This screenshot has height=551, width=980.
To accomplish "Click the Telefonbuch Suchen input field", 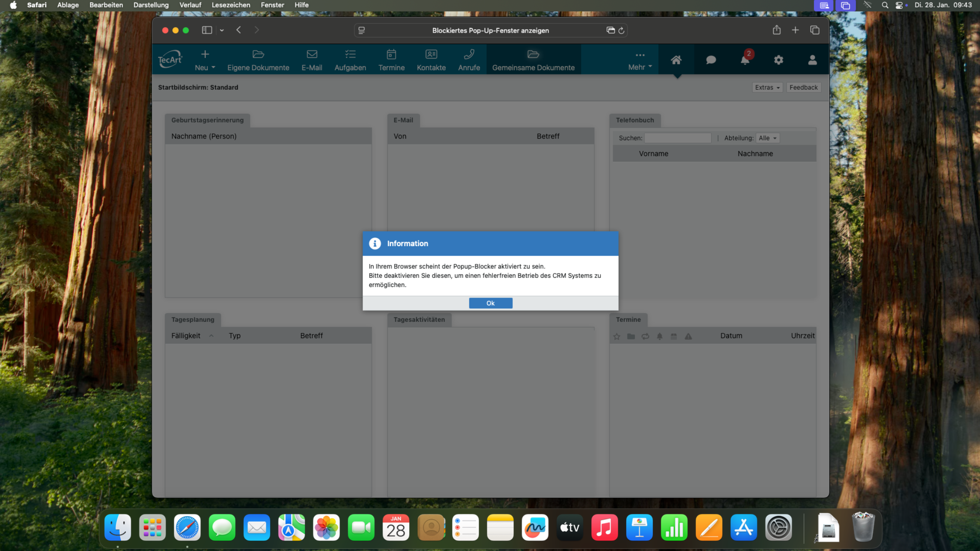I will (x=677, y=138).
